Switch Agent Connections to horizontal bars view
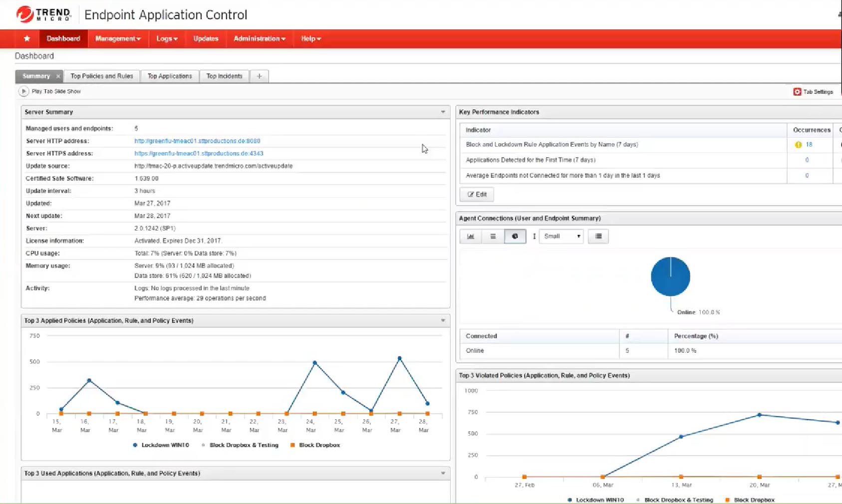 493,237
